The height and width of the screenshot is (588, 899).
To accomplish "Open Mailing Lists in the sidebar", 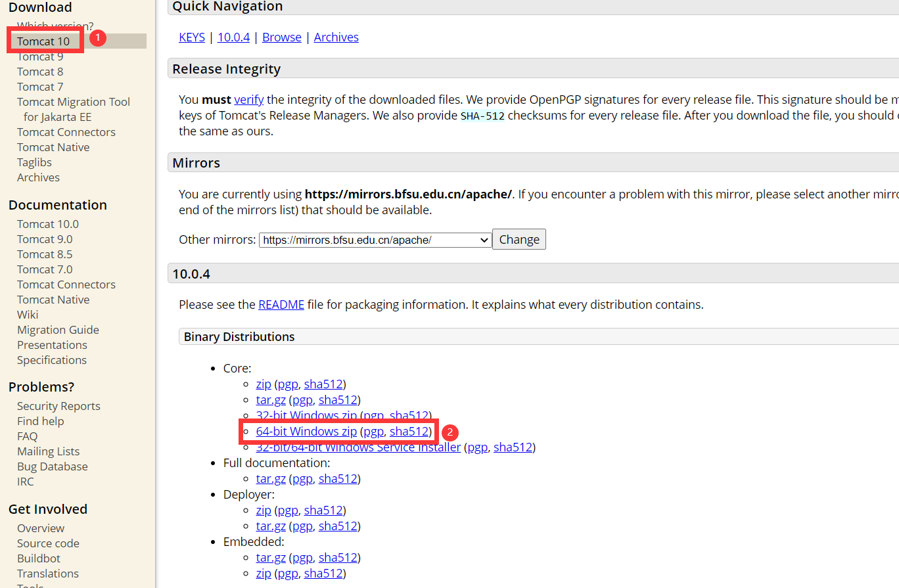I will 48,451.
